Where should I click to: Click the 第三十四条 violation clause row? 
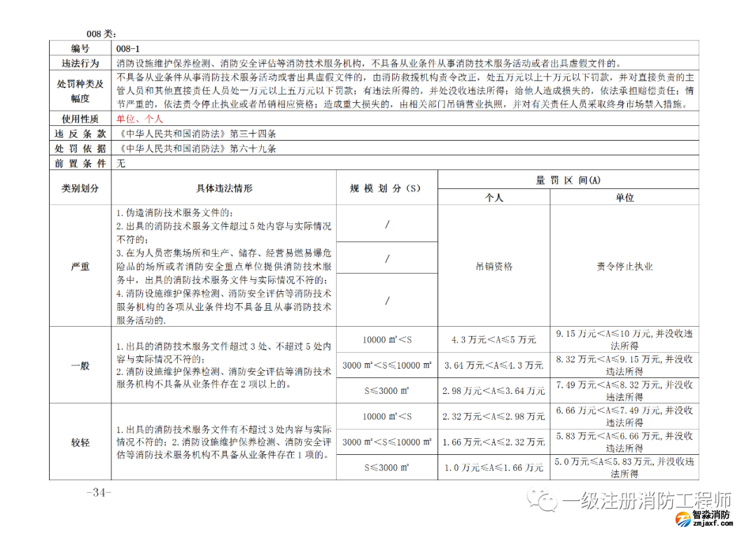[x=199, y=134]
